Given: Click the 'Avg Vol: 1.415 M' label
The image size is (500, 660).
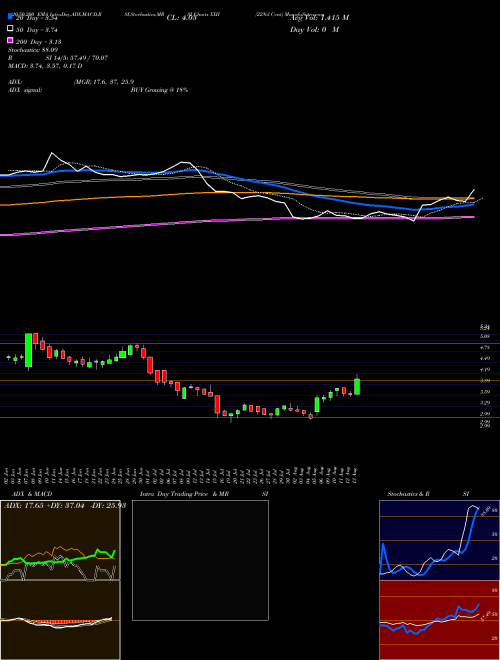Looking at the screenshot, I should point(320,18).
